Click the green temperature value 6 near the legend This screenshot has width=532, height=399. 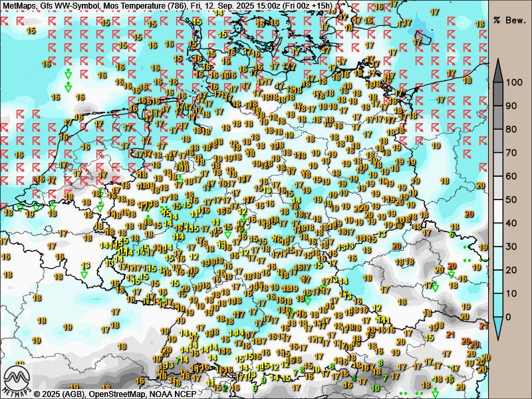coord(452,234)
